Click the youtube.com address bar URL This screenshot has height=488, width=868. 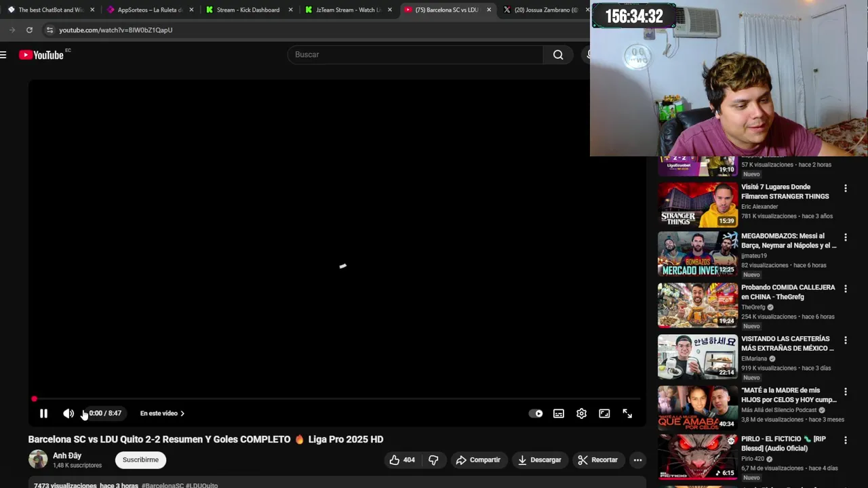pos(116,30)
